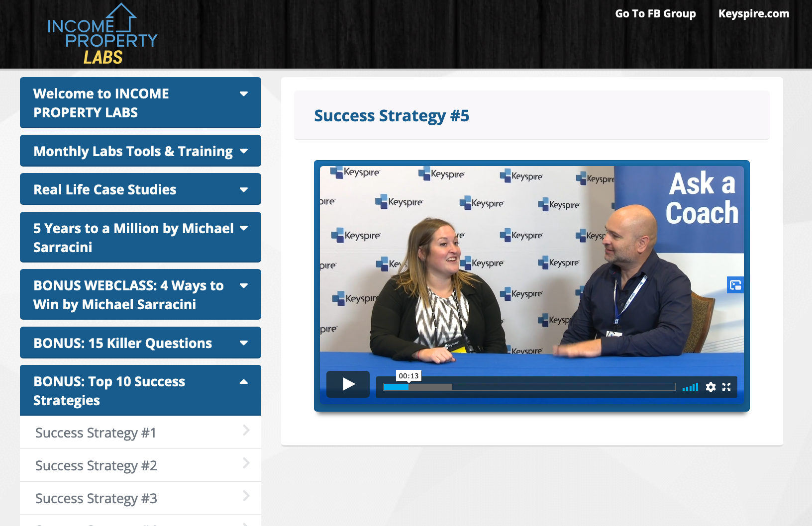
Task: Open Success Strategy #1 lesson
Action: (x=140, y=433)
